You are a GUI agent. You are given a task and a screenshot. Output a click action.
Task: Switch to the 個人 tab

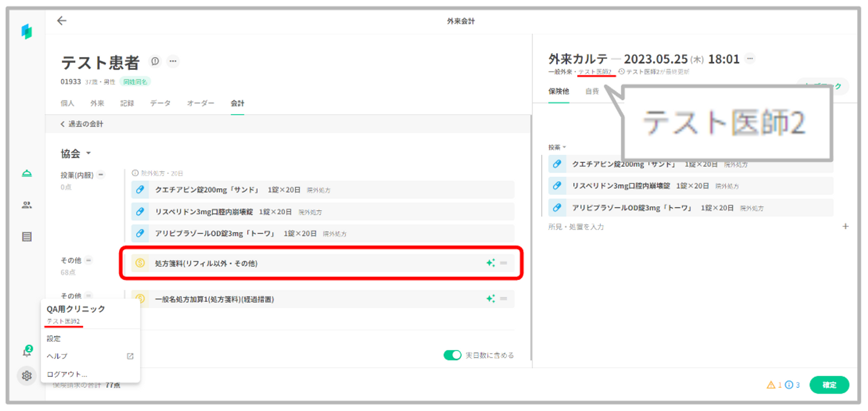pos(67,103)
